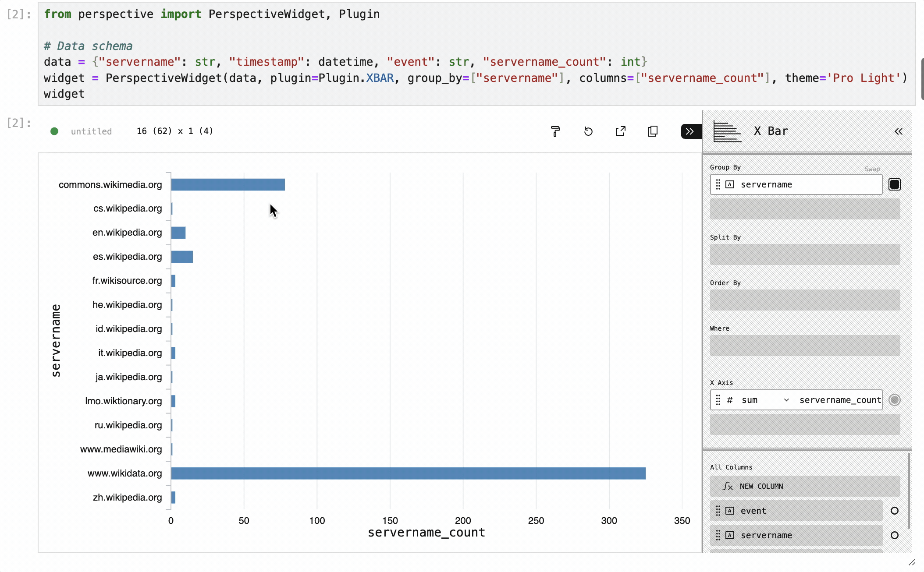
Task: Click the All Columns list scrollbar
Action: pyautogui.click(x=910, y=491)
